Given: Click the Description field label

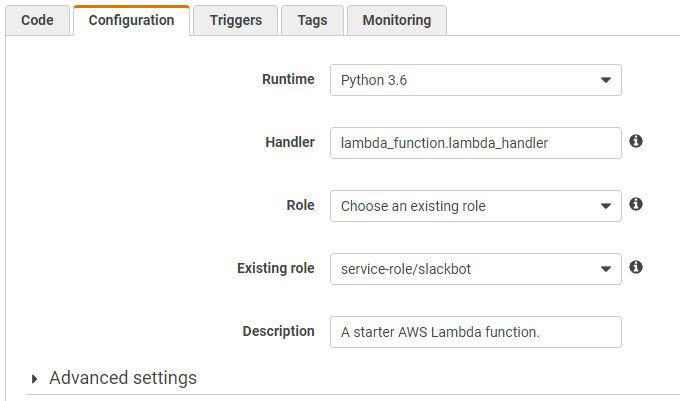Looking at the screenshot, I should pos(278,331).
